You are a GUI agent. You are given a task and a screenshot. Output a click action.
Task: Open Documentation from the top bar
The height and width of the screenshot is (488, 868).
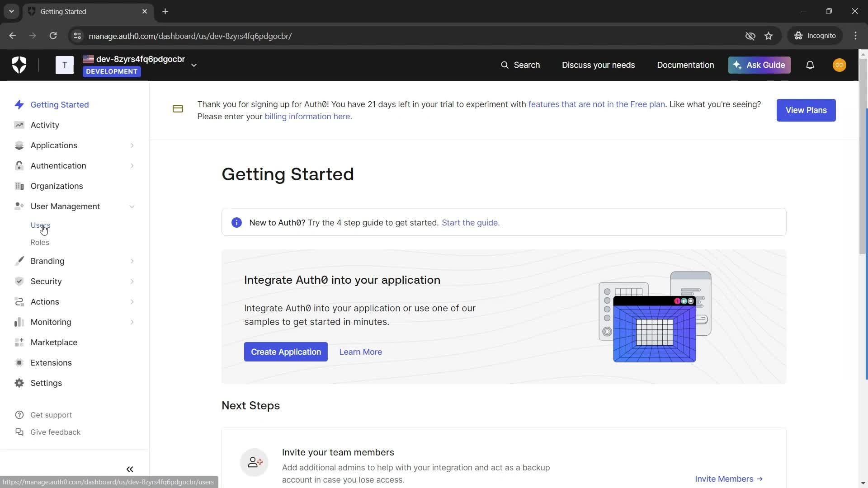tap(685, 65)
